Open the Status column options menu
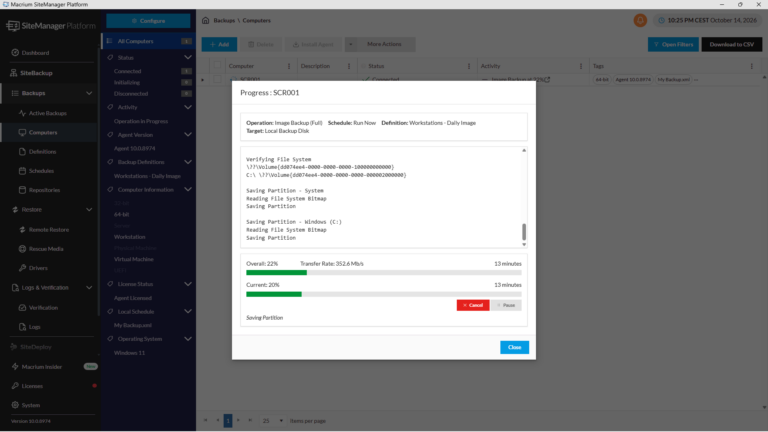The height and width of the screenshot is (432, 768). pyautogui.click(x=469, y=66)
